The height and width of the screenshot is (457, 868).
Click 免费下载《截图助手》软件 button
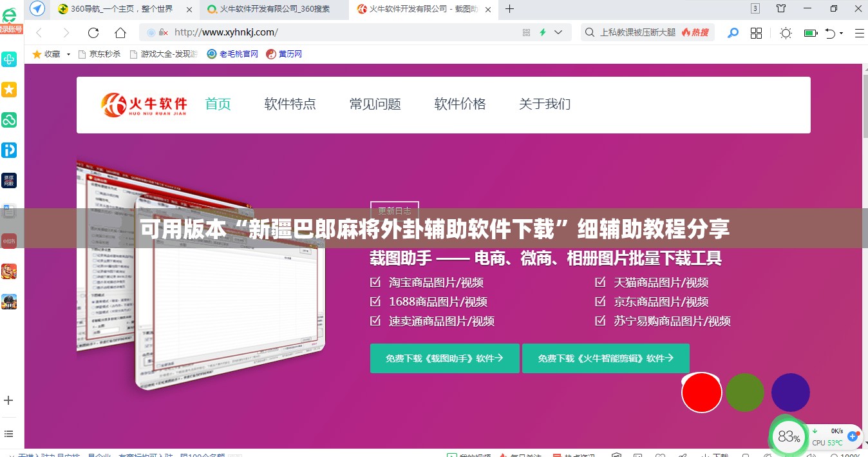444,358
